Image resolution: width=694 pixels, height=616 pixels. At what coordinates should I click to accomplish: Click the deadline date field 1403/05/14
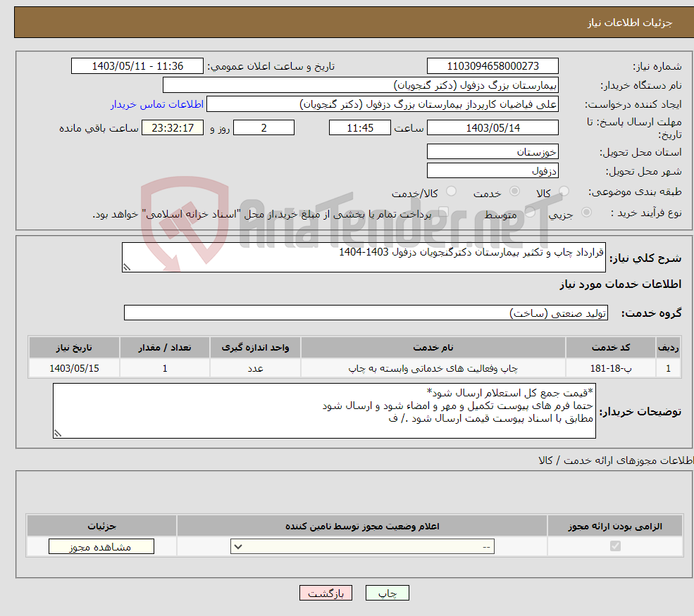(492, 128)
